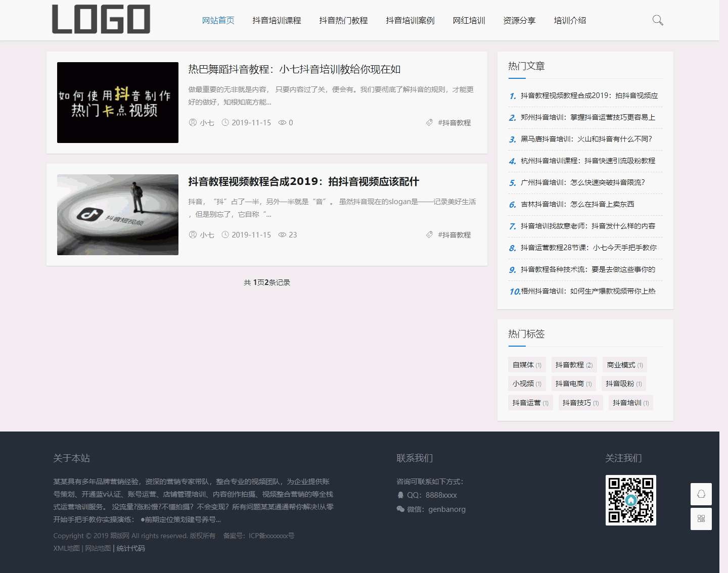Screen dimensions: 728x573
Task: Click the ICP备xxxxxxxx号 record link
Action: click(271, 536)
